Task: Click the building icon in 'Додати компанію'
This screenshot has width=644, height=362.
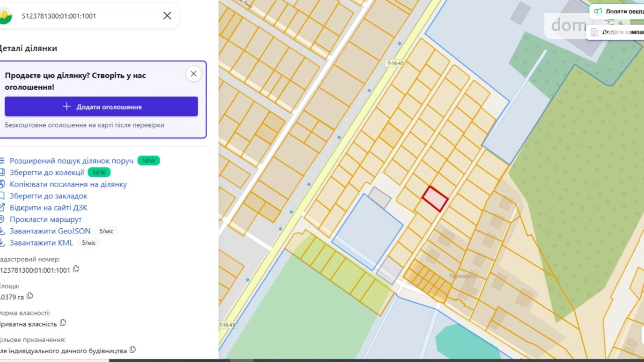Action: tap(595, 32)
